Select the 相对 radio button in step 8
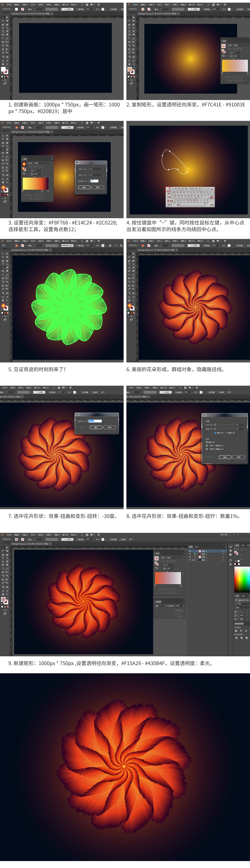The height and width of the screenshot is (868, 250). point(215,433)
